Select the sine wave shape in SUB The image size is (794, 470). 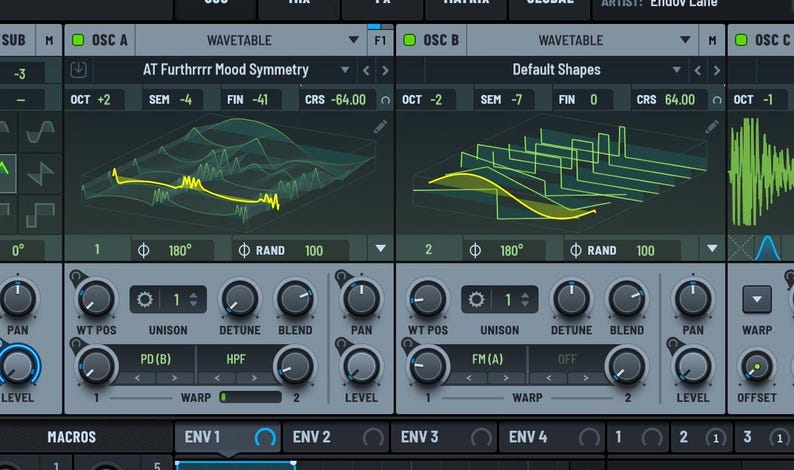(41, 133)
